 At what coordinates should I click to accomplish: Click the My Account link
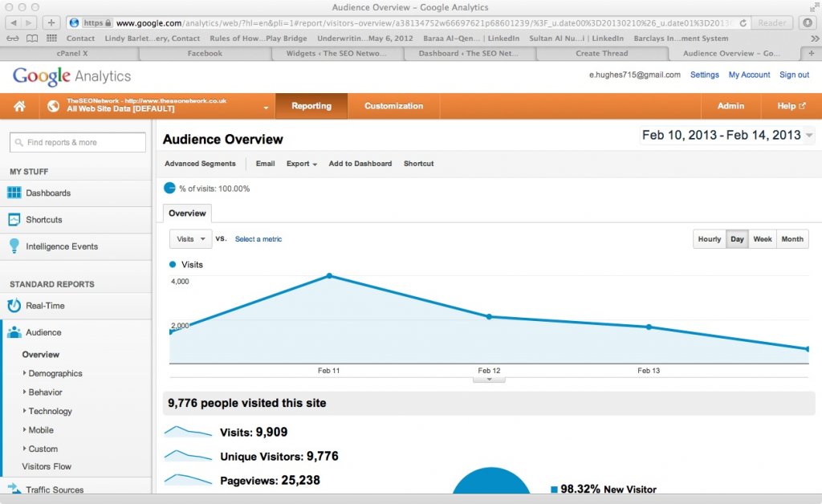(749, 75)
